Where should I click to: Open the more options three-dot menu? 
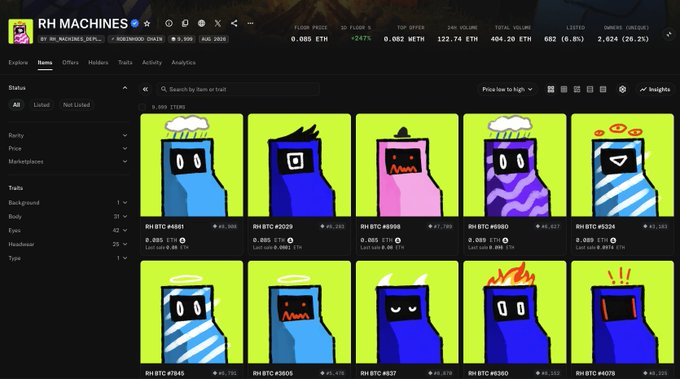[250, 23]
